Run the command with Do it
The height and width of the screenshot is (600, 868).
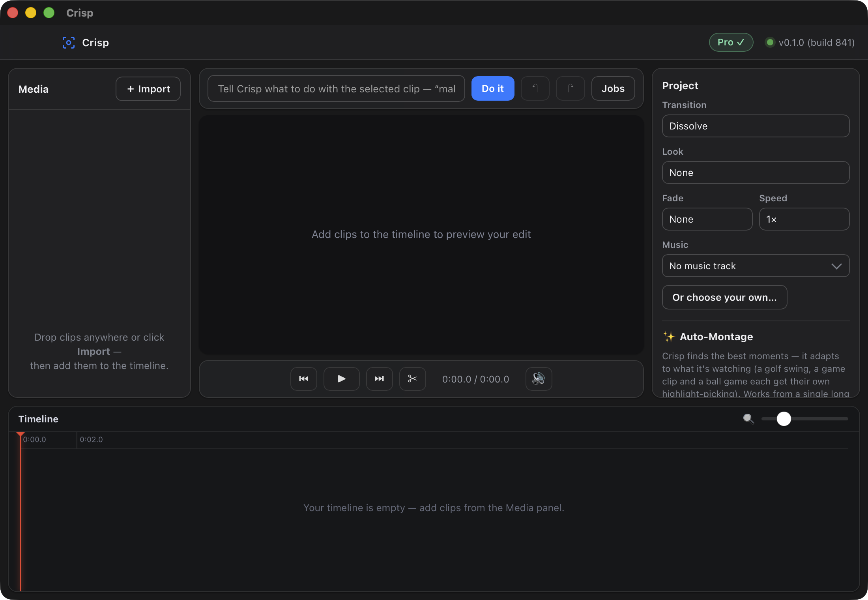(492, 88)
